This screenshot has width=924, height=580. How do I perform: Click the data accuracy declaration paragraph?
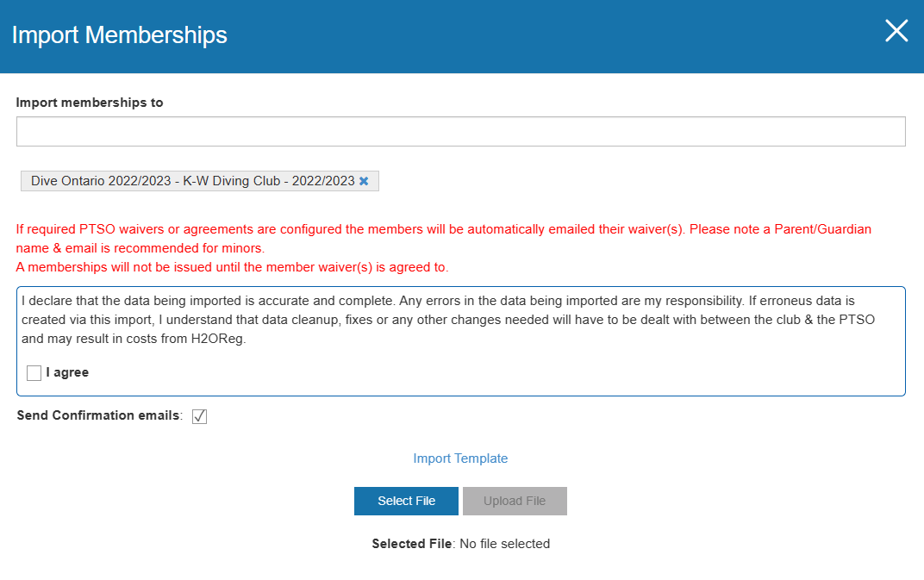[x=448, y=321]
